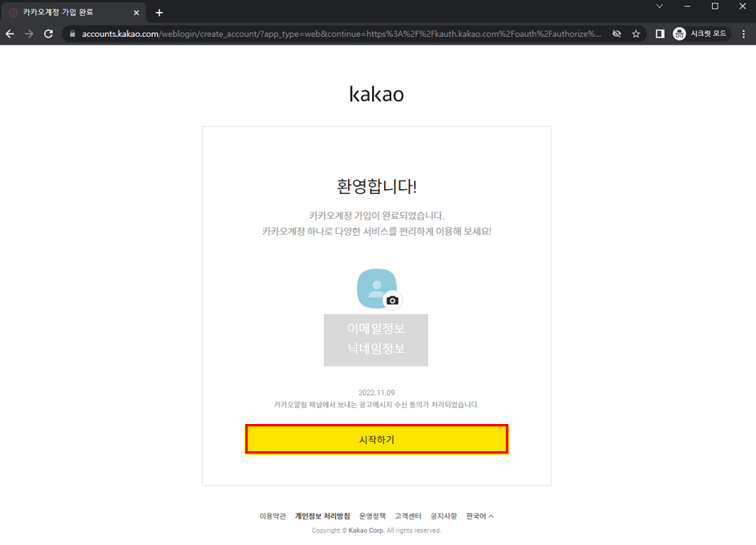Open the 공지사항 footer link
Image resolution: width=756 pixels, height=545 pixels.
tap(443, 516)
